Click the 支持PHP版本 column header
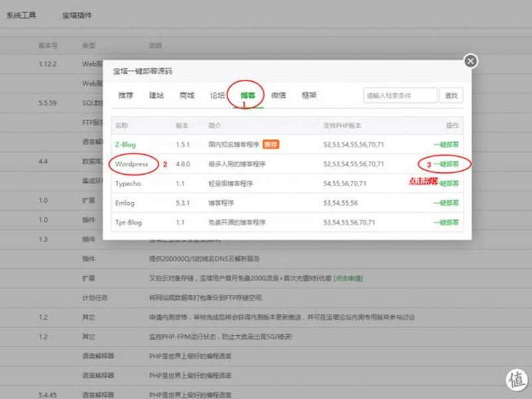Screen dimensions: 532x399 click(x=342, y=126)
